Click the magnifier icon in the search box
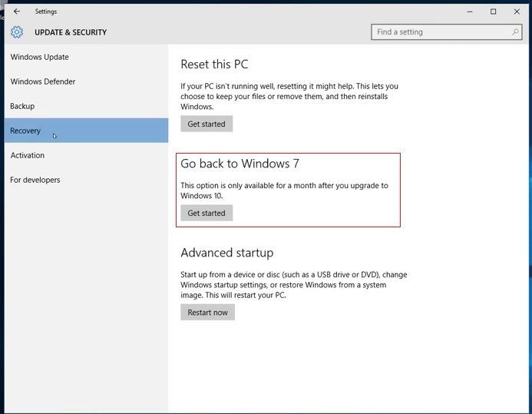 pyautogui.click(x=515, y=32)
